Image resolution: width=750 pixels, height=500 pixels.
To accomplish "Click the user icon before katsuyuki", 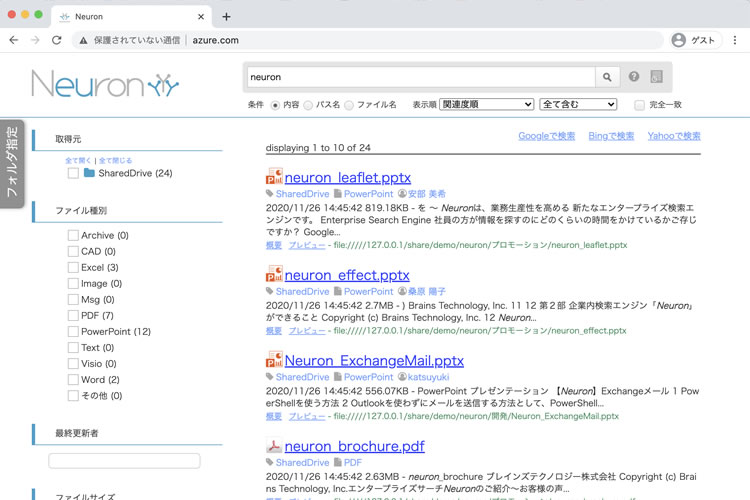I will click(x=402, y=377).
